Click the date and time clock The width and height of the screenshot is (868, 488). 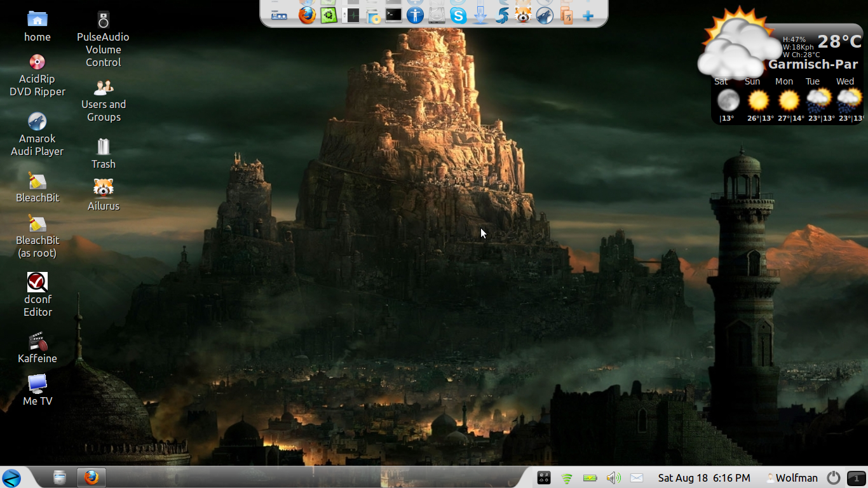pyautogui.click(x=703, y=478)
